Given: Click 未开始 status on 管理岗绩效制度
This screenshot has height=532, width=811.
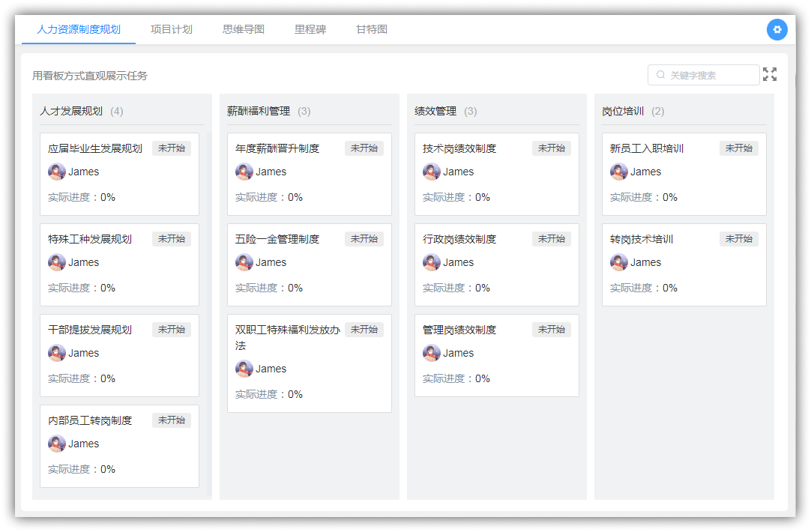Looking at the screenshot, I should point(552,330).
